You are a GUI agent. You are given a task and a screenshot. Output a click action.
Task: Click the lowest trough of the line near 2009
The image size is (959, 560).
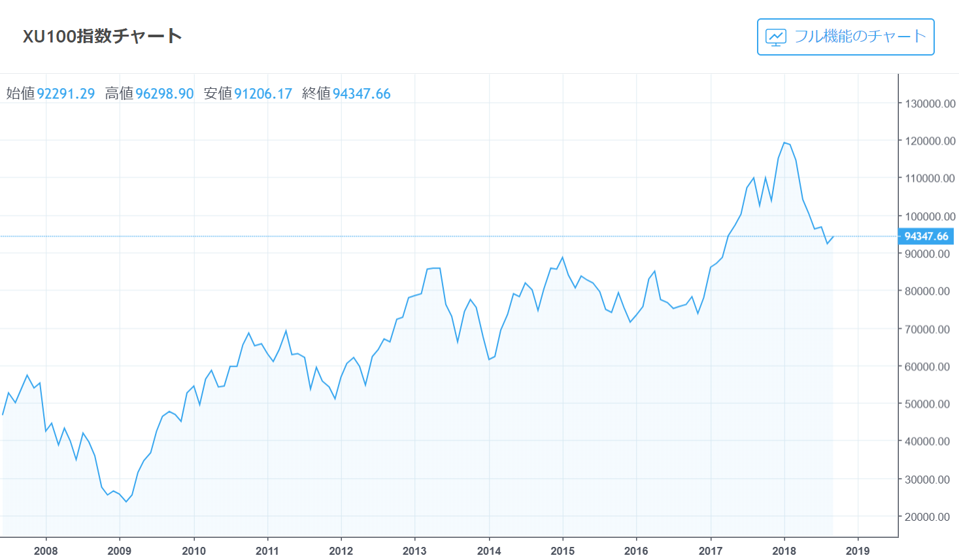click(126, 502)
